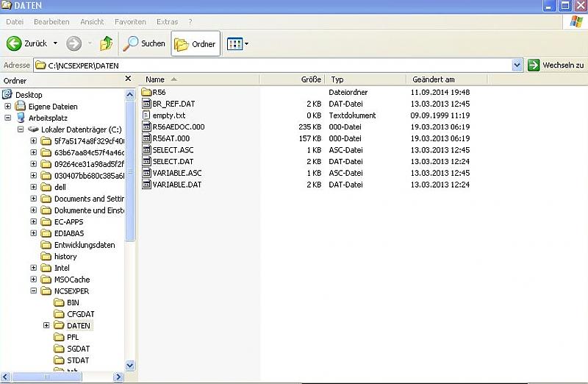Select the VARIABLE.DAT file icon
The image size is (588, 384).
point(146,185)
